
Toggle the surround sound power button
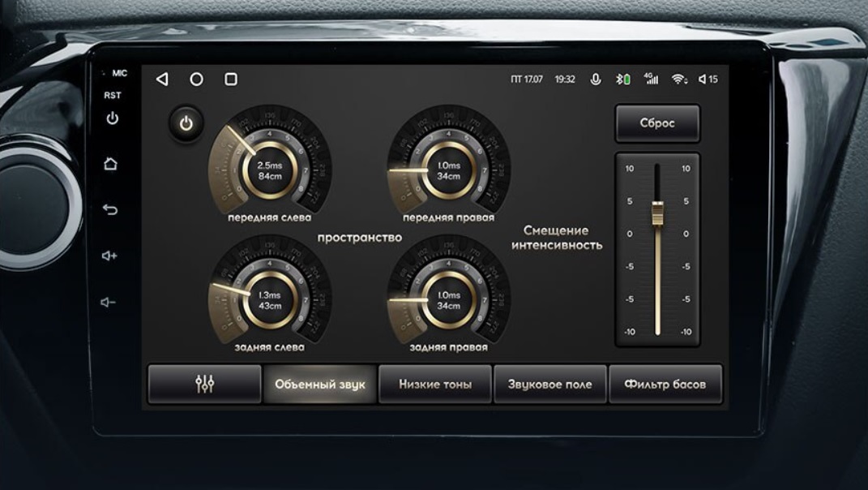(186, 123)
